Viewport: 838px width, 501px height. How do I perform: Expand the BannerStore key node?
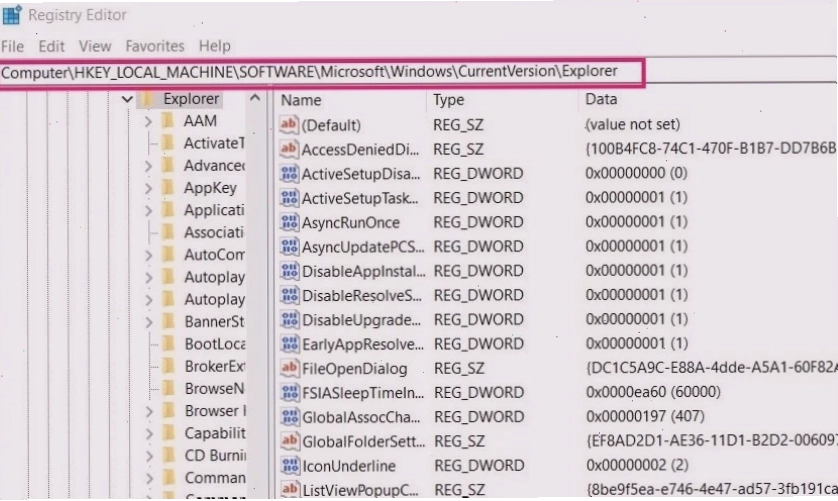coord(148,322)
